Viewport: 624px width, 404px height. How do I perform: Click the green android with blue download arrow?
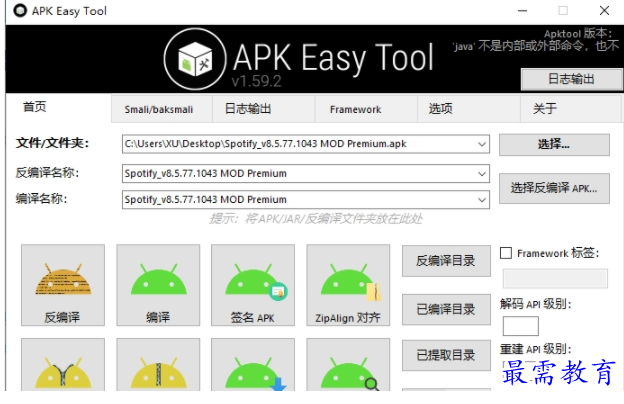pos(253,365)
